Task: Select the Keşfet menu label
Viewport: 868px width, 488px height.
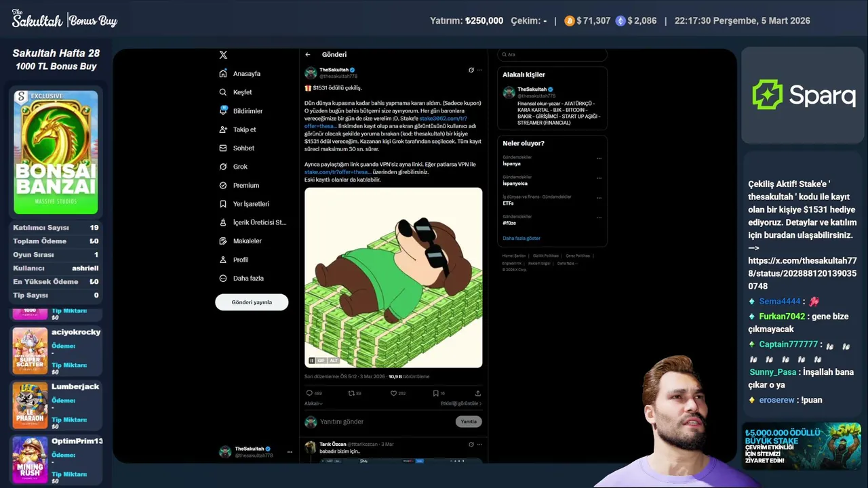Action: click(x=243, y=92)
